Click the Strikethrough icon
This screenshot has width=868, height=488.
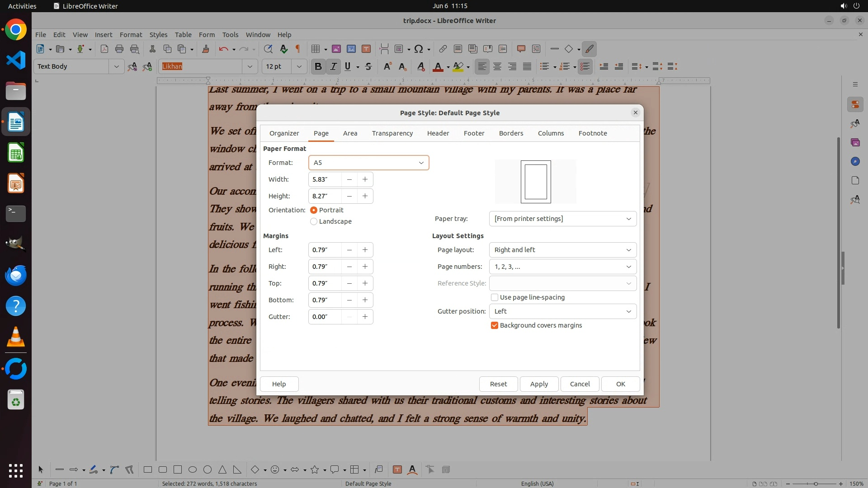pyautogui.click(x=368, y=66)
